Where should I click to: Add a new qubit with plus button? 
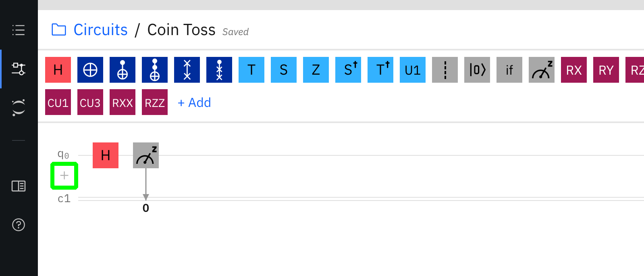click(x=64, y=176)
